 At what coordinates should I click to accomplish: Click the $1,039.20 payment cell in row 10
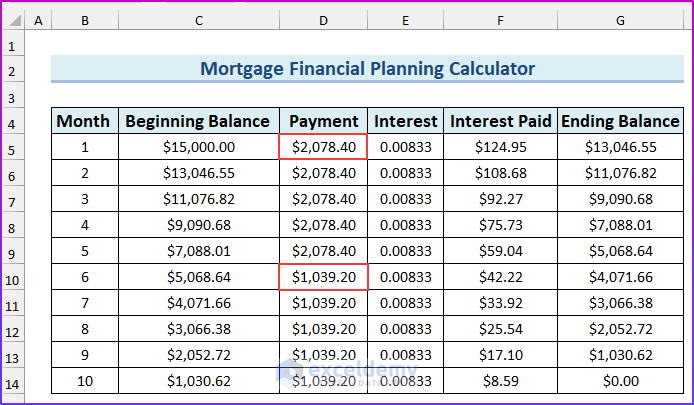tap(323, 277)
